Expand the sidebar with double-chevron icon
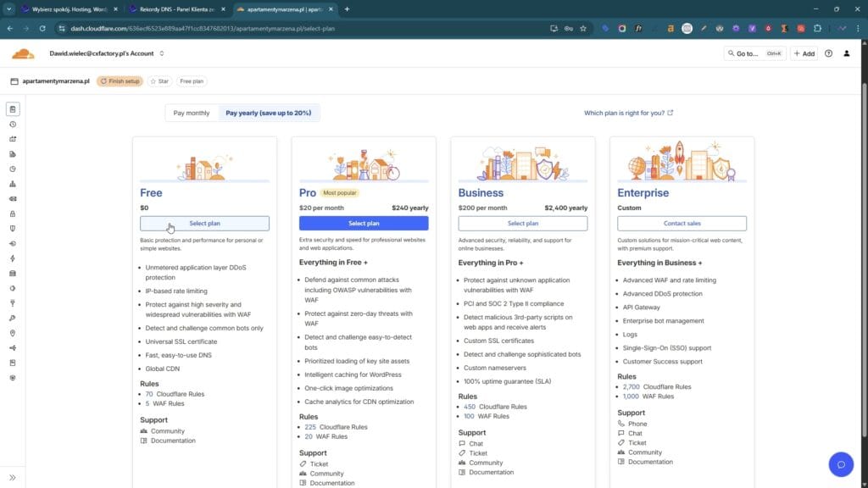Viewport: 868px width, 488px height. pos(13,478)
